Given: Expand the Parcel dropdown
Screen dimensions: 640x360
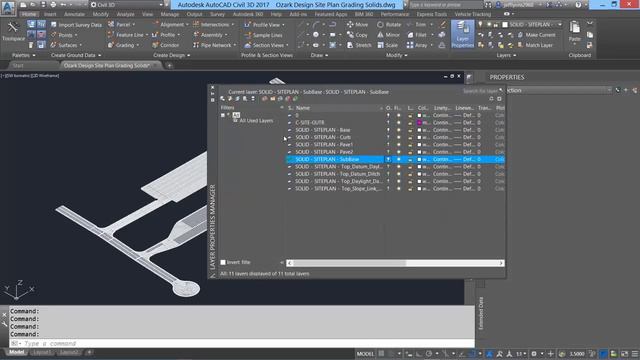Looking at the screenshot, I should click(x=134, y=25).
